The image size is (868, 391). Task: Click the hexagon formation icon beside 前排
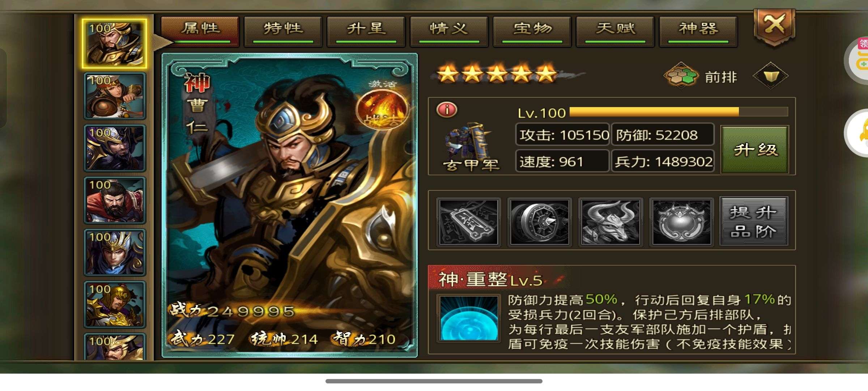pyautogui.click(x=681, y=75)
